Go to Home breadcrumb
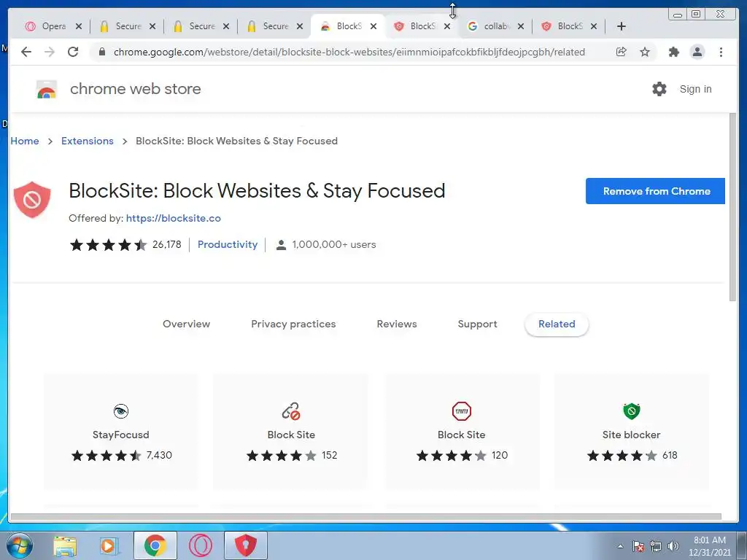 click(25, 141)
